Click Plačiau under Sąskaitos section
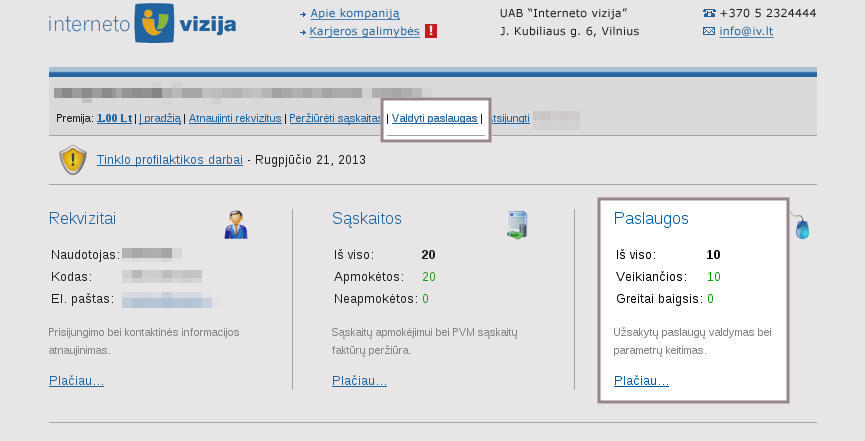865x441 pixels. (359, 380)
